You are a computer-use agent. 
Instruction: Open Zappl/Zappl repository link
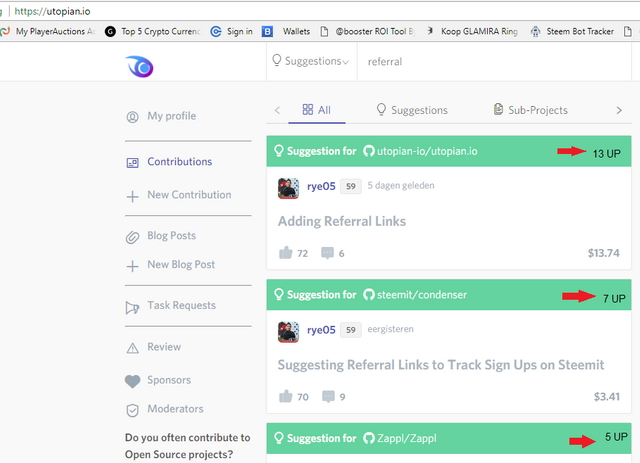pos(407,438)
